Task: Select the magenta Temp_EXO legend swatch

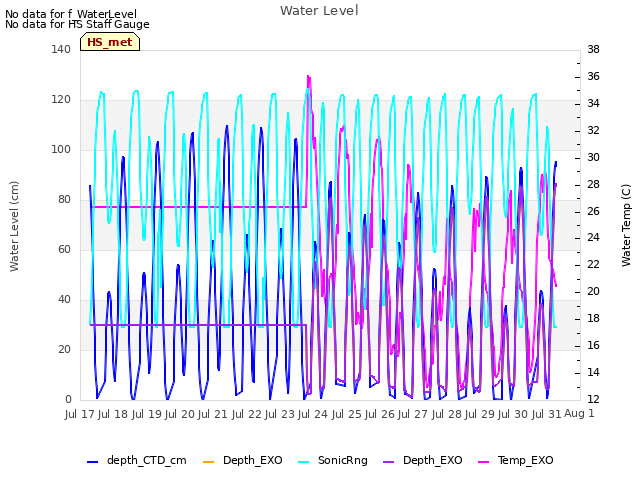Action: (483, 462)
